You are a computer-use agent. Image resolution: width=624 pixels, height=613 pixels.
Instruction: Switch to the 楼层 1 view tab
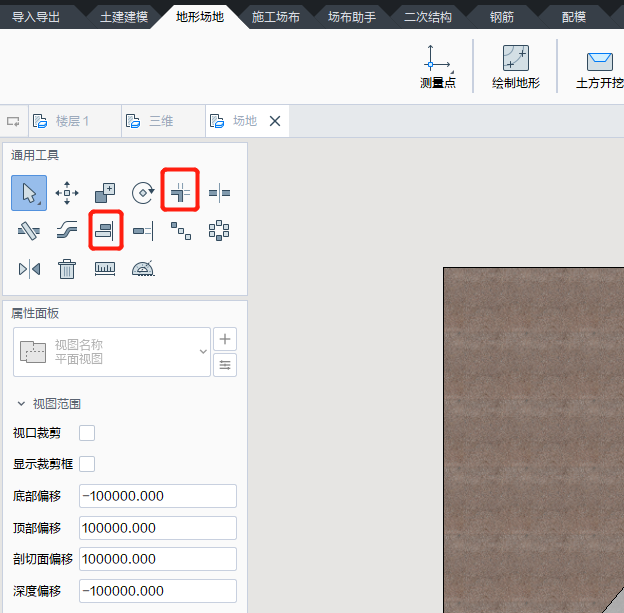(x=75, y=121)
